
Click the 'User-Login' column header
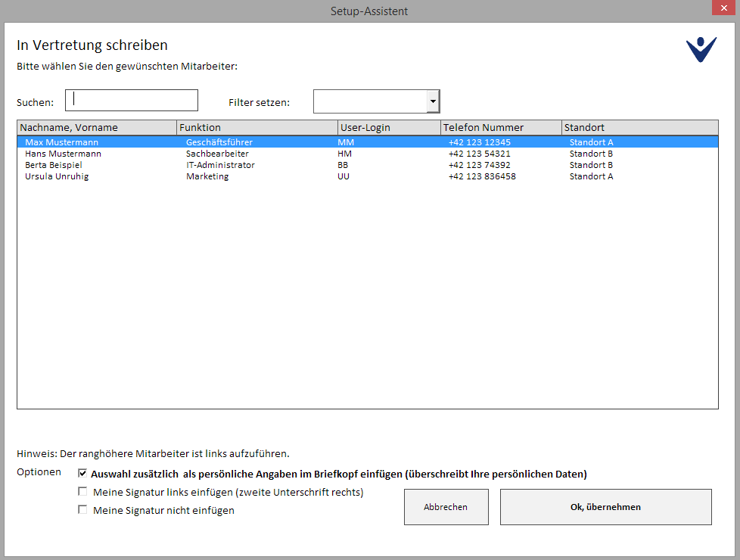[389, 127]
